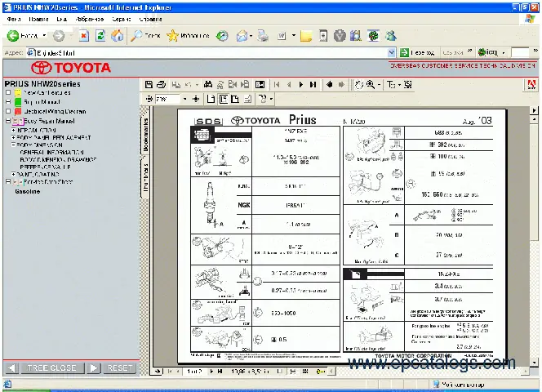Select the zoom-in magnifier tool

[x=371, y=84]
